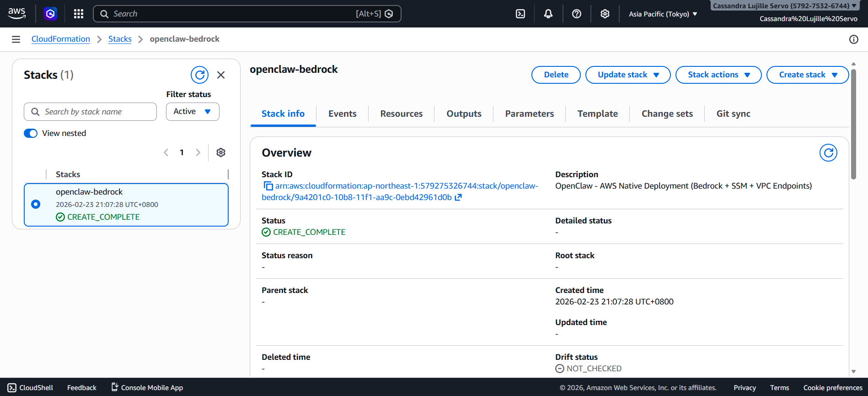Click the Search by stack name field
Screen dimensions: 868x396
90,112
